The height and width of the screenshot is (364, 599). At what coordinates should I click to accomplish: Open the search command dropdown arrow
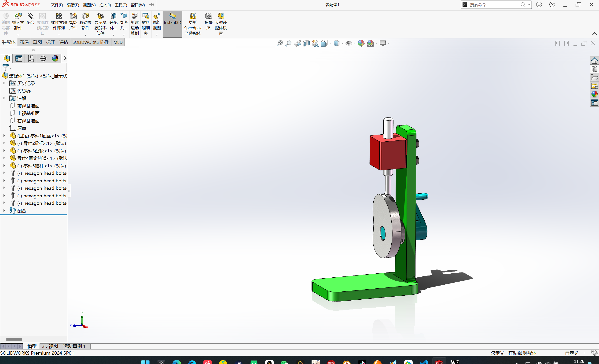point(529,5)
